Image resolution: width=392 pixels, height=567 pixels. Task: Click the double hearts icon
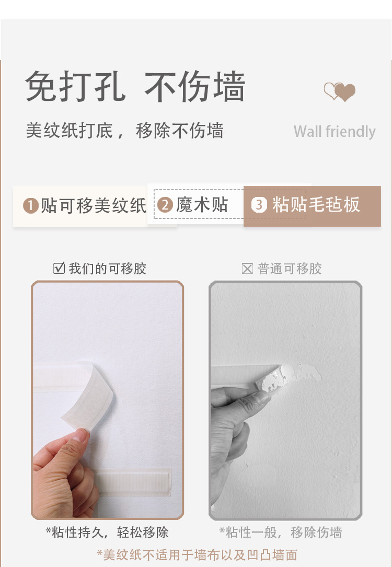click(340, 91)
